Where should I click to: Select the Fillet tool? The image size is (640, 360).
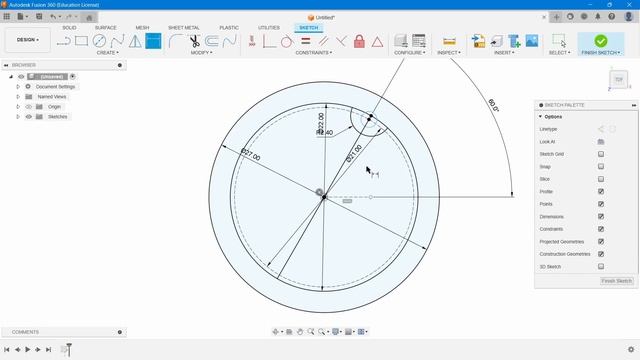(176, 41)
